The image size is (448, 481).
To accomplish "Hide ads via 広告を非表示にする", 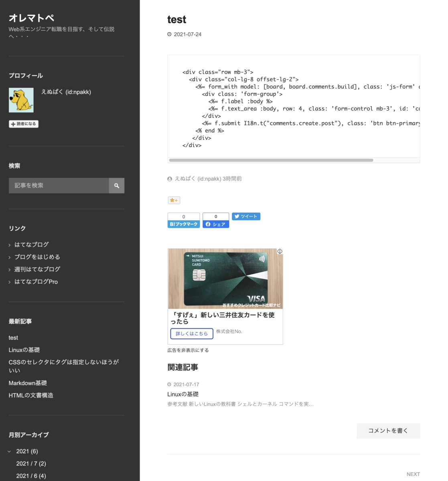I will coord(187,350).
